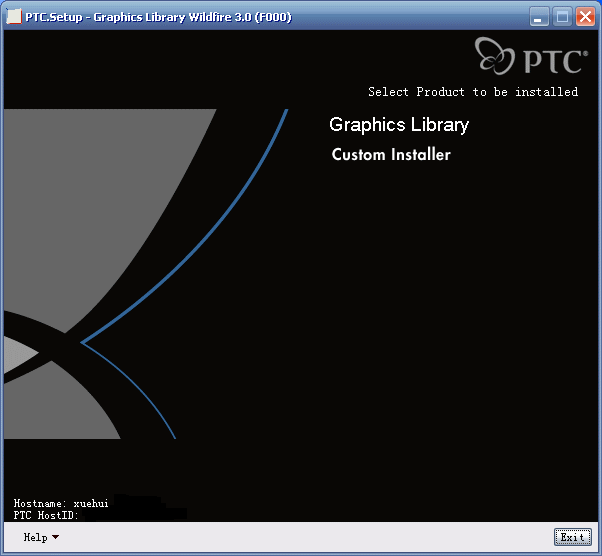Image resolution: width=602 pixels, height=556 pixels.
Task: Maximize the PTC.Setup window
Action: click(x=562, y=17)
